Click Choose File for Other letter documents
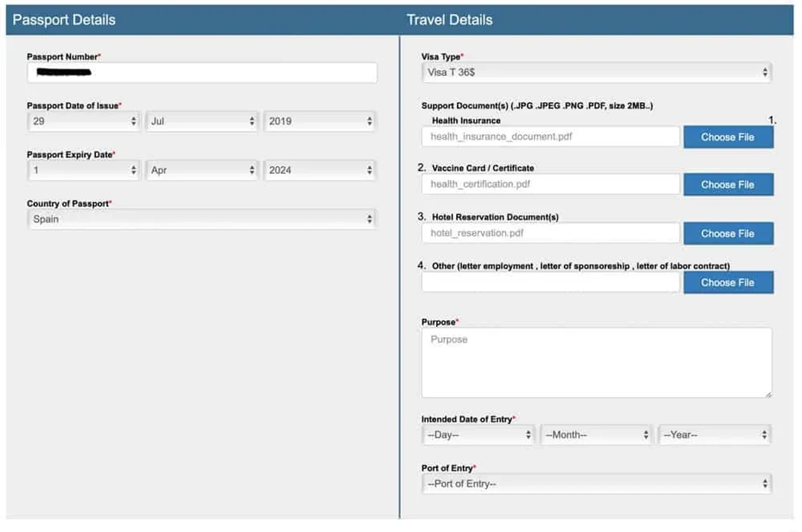The image size is (802, 532). (728, 282)
